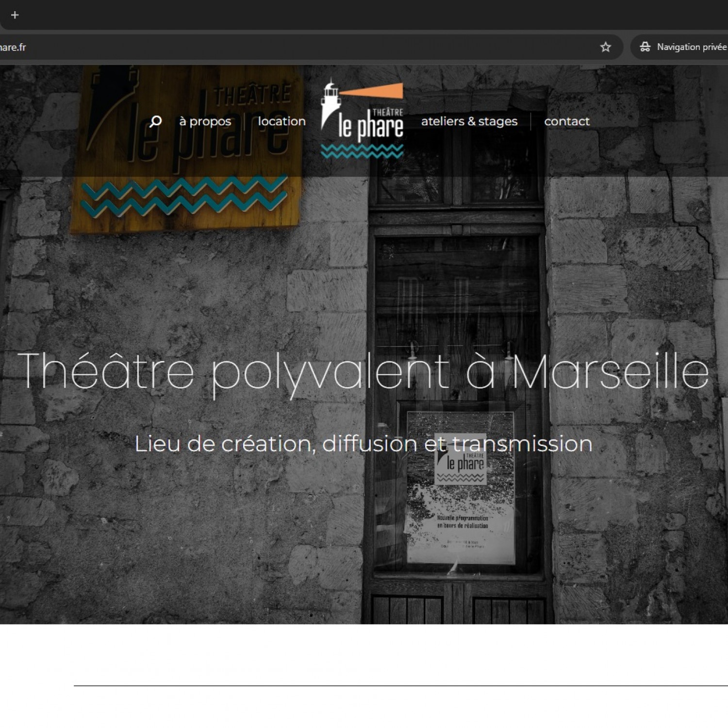728x728 pixels.
Task: Click the teal zigzag waves on the wooden sign
Action: coord(184,197)
